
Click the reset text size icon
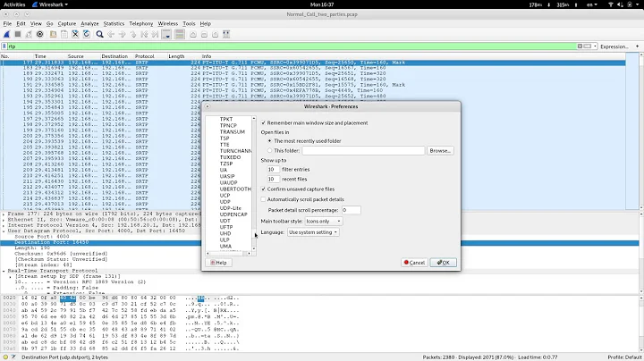point(215,35)
